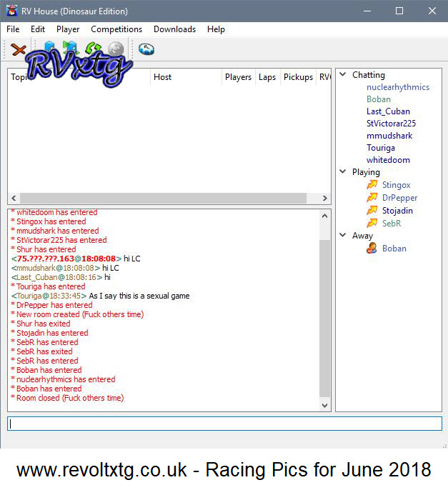Click the RV House title bar app icon
448x490 pixels.
pyautogui.click(x=12, y=11)
